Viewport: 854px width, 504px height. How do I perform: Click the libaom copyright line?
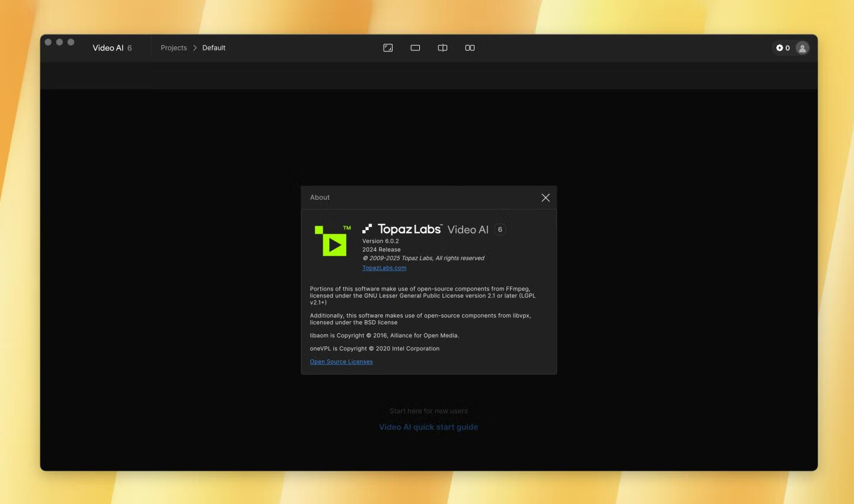[x=384, y=336]
